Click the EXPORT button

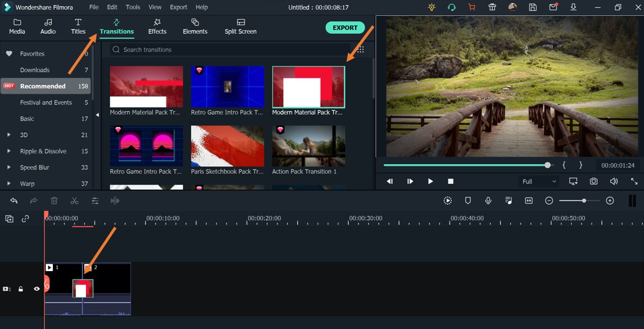click(x=345, y=28)
